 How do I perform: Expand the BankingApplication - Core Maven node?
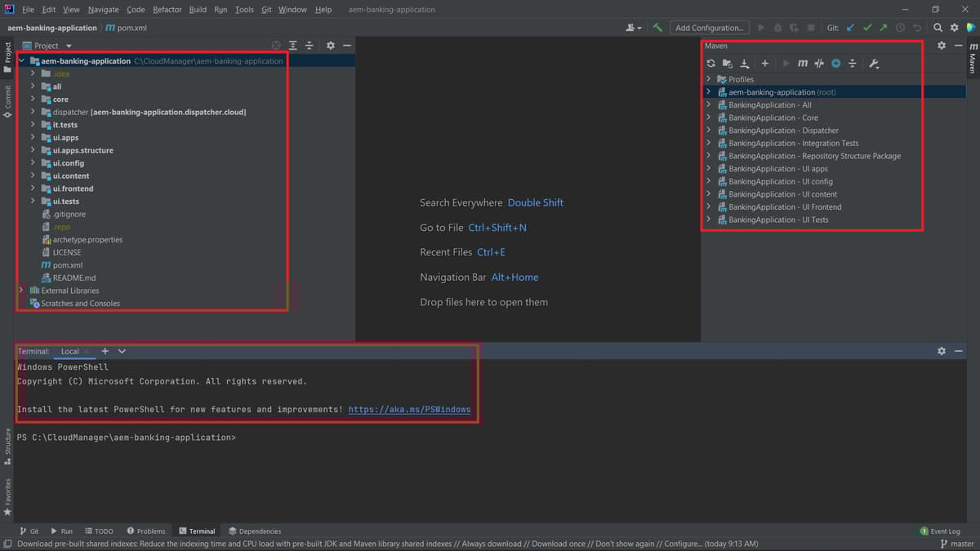click(x=707, y=117)
